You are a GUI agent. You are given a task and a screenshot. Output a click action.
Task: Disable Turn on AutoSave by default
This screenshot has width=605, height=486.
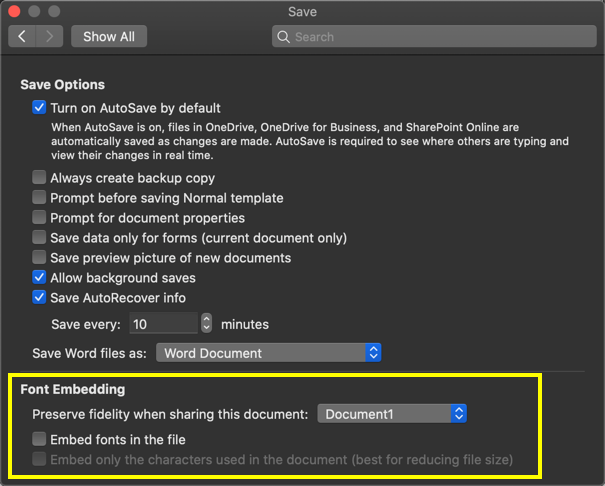point(40,107)
